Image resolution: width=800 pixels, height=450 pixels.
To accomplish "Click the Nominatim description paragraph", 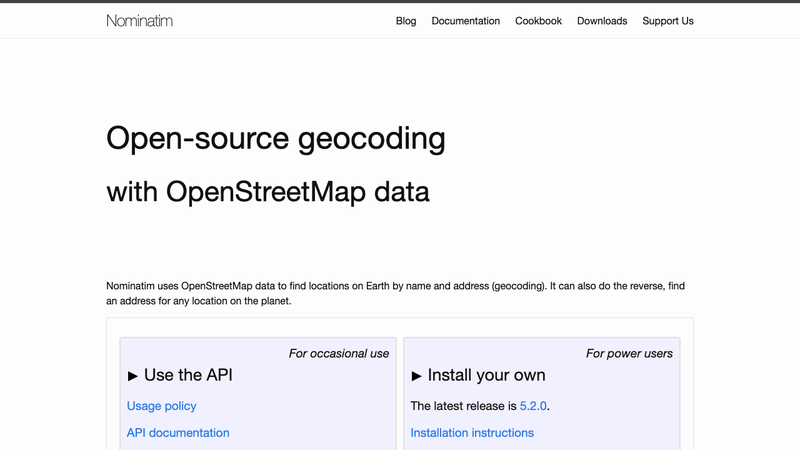I will pyautogui.click(x=395, y=293).
